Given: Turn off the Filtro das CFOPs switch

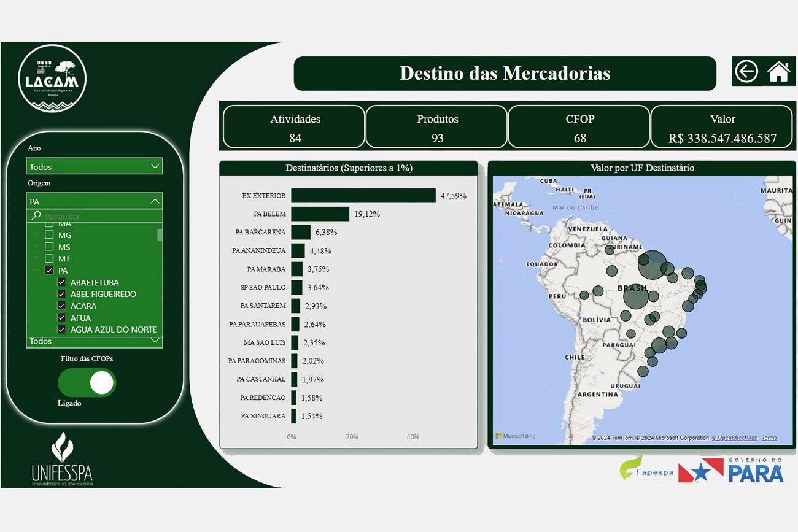Looking at the screenshot, I should [87, 383].
